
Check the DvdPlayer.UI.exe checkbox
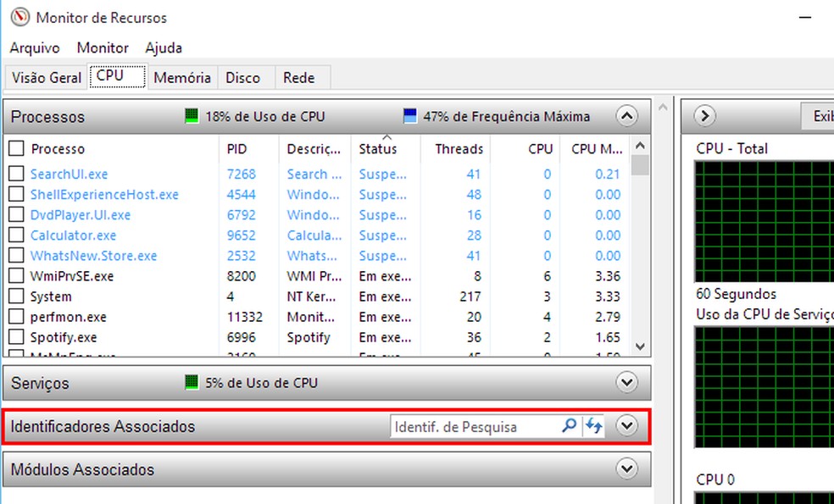click(16, 214)
